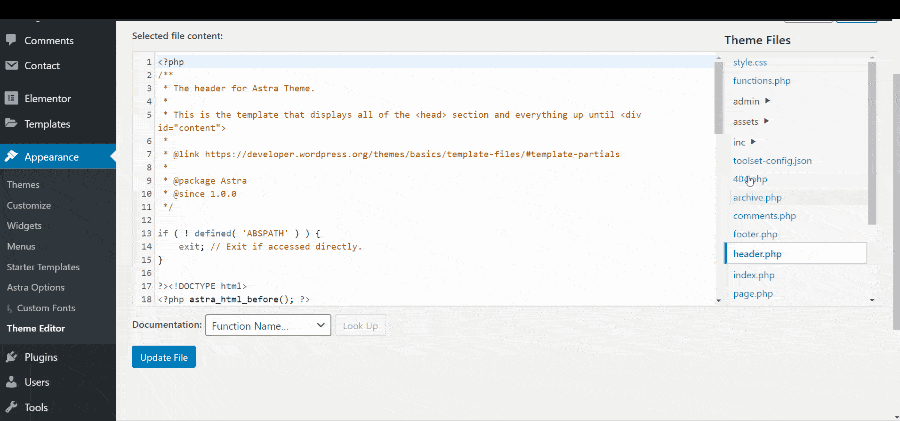Click the Look Up button
Image resolution: width=900 pixels, height=421 pixels.
[360, 326]
